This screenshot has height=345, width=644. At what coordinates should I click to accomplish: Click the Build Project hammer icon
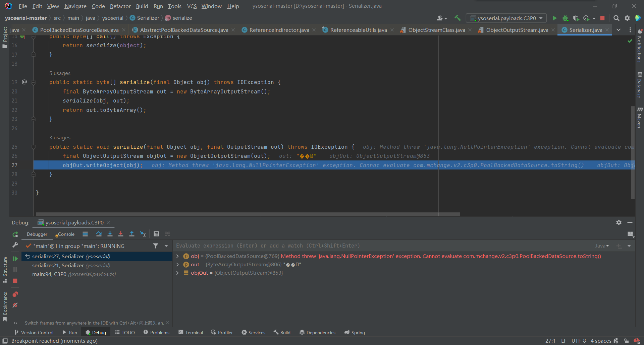coord(458,18)
